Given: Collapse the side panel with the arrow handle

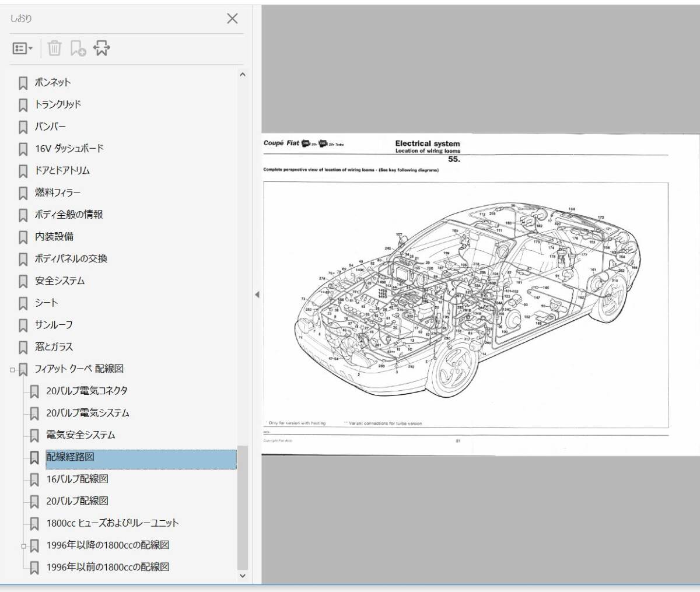Looking at the screenshot, I should [x=257, y=295].
